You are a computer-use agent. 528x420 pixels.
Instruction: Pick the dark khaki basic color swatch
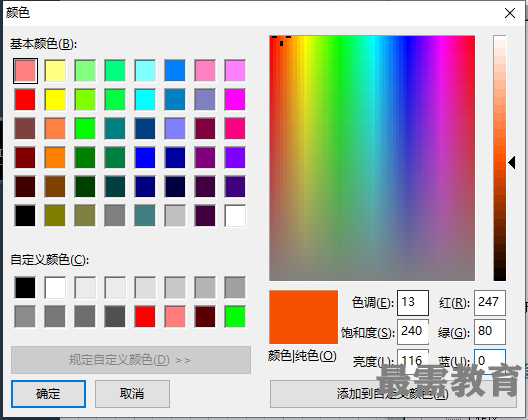[x=85, y=216]
